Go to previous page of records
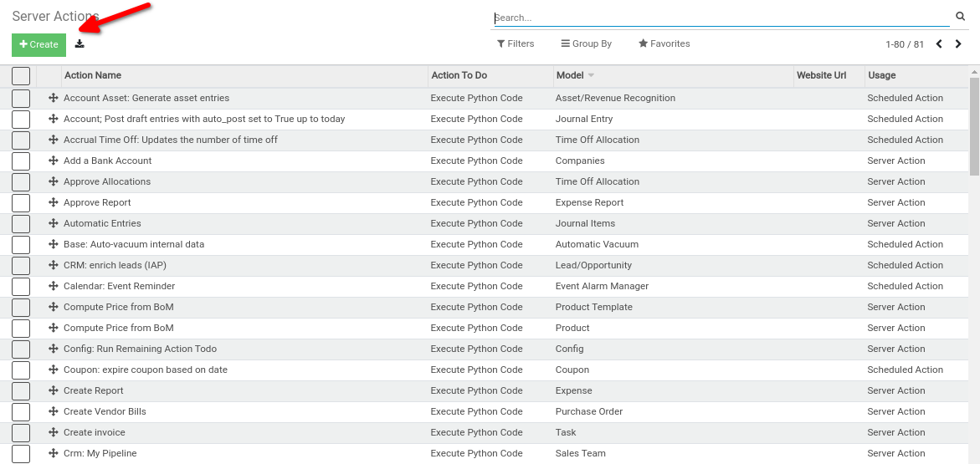 coord(939,44)
